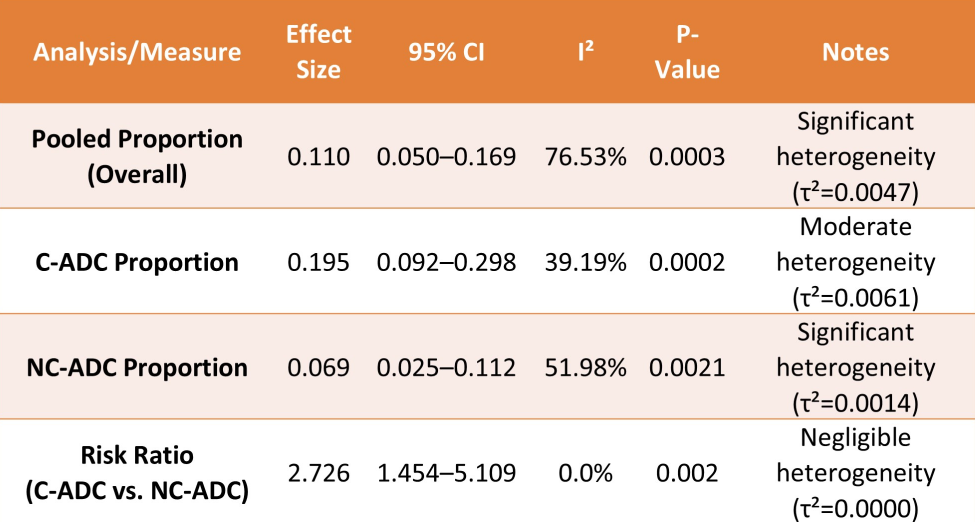Select the I² column header
This screenshot has width=975, height=522.
585,52
